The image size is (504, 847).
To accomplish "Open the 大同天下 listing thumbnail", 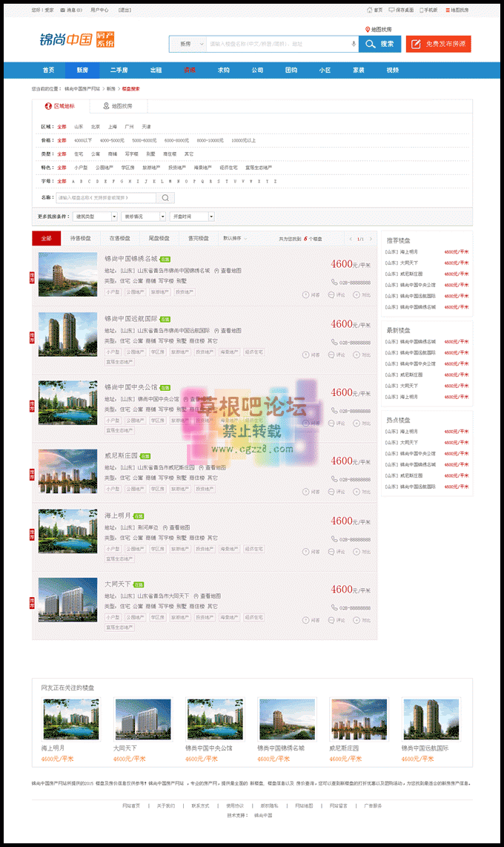I will [x=68, y=599].
